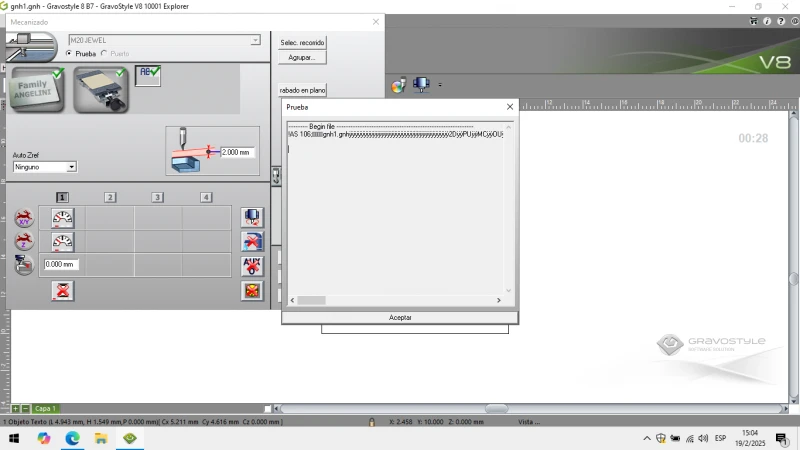Screen dimensions: 800x450
Task: Click the 'Vista ...' status bar entry
Action: click(x=529, y=422)
